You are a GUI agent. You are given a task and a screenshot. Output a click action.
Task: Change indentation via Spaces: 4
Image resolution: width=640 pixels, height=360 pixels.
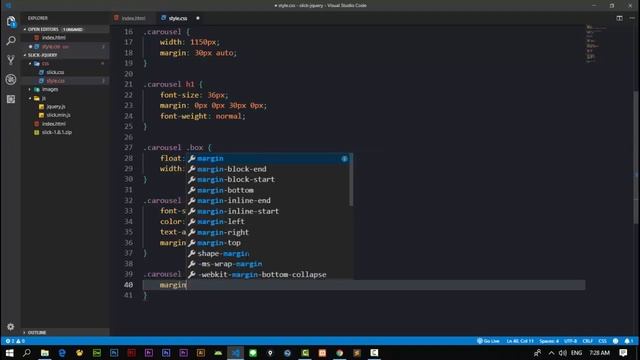[549, 341]
